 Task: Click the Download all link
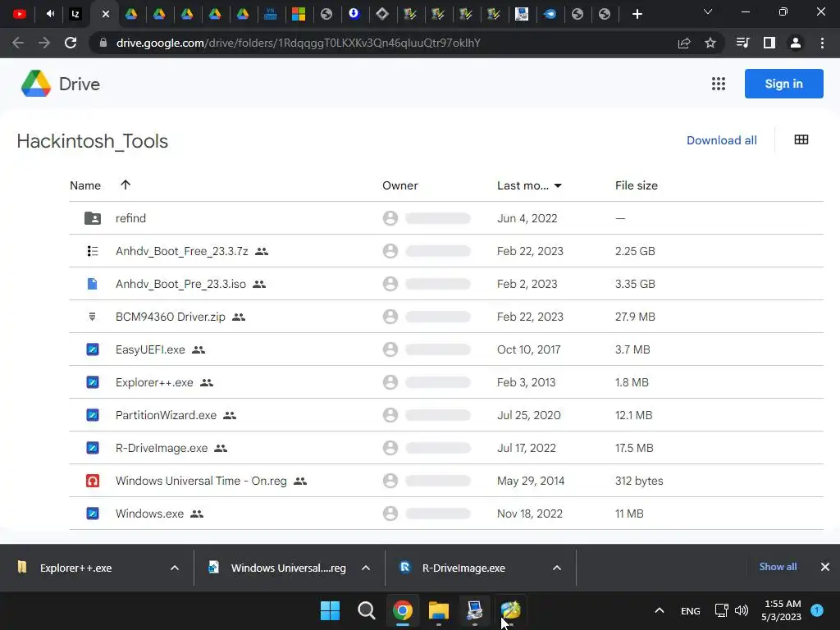[x=722, y=140]
